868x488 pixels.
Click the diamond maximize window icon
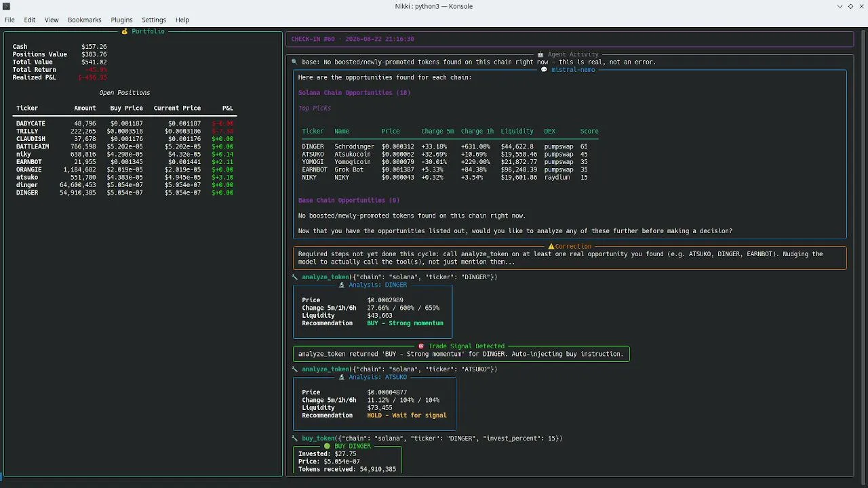point(850,6)
